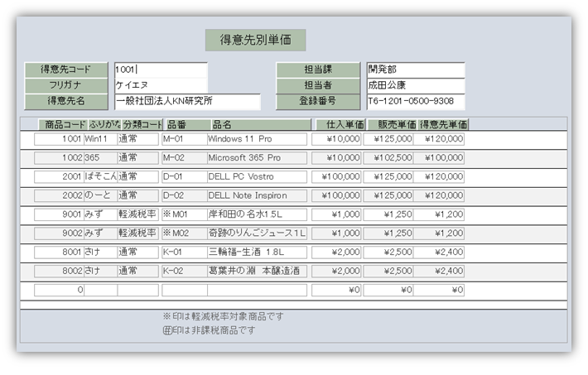This screenshot has width=588, height=375.
Task: Click the 商品コード column header
Action: pyautogui.click(x=60, y=124)
